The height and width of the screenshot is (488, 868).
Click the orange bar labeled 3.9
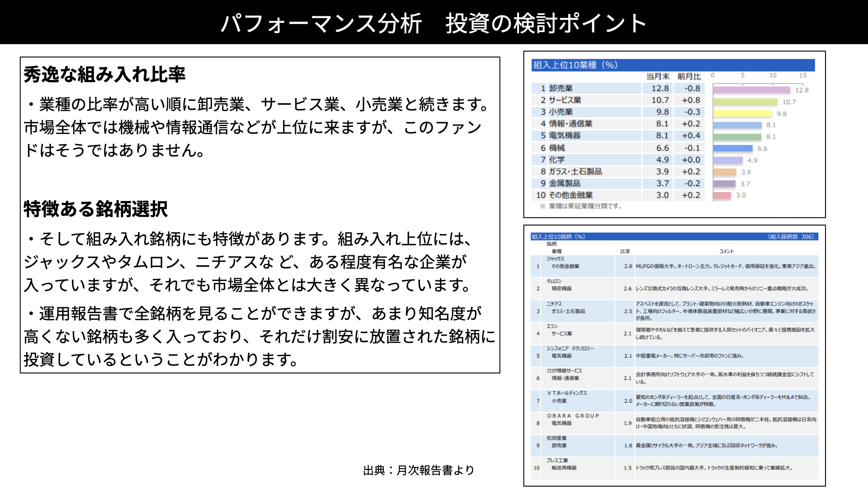coord(725,172)
